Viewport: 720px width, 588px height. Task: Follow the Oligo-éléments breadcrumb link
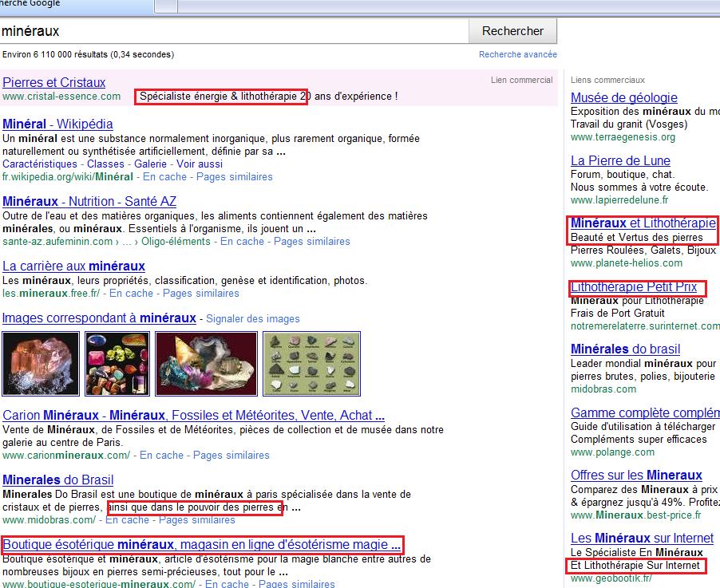coord(176,242)
